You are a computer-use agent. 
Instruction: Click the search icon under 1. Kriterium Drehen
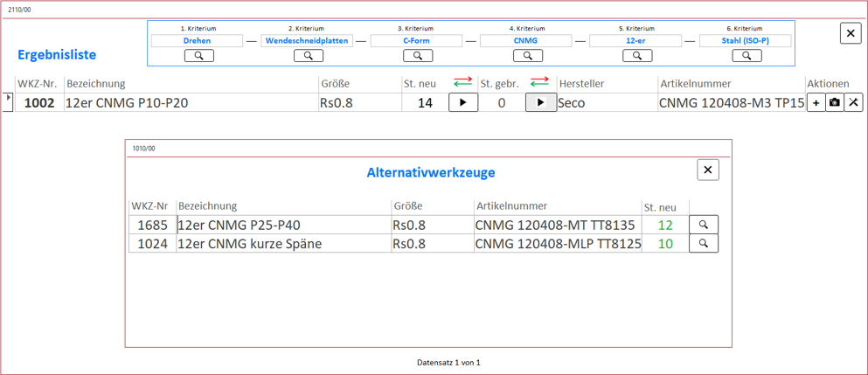click(x=199, y=56)
